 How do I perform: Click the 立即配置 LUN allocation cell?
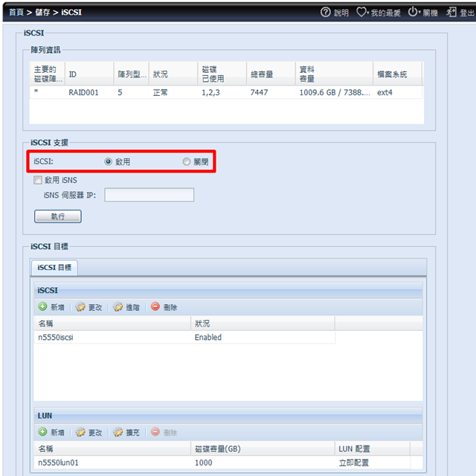click(x=354, y=463)
